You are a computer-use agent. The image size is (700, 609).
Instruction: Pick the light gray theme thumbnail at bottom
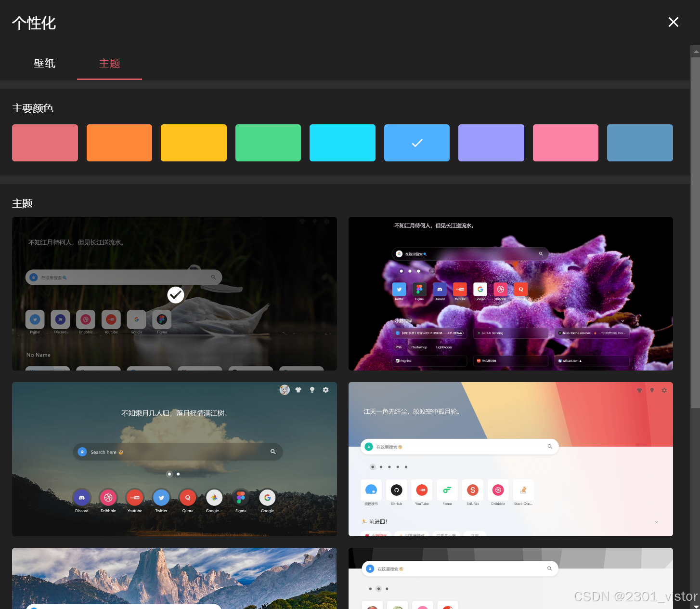511,578
